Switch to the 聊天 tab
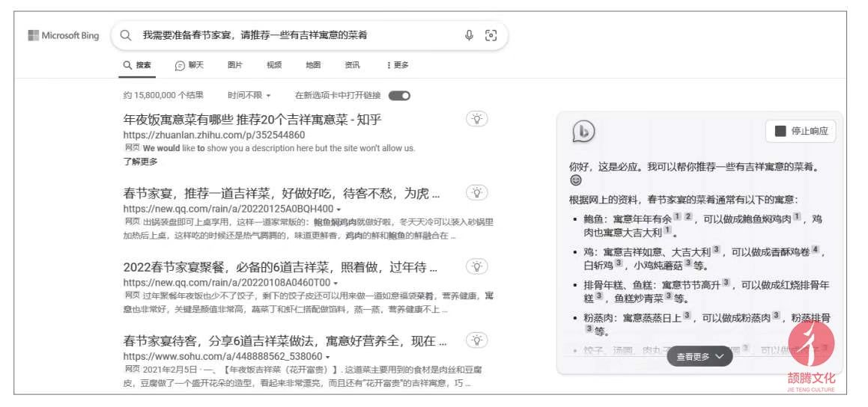 (189, 65)
